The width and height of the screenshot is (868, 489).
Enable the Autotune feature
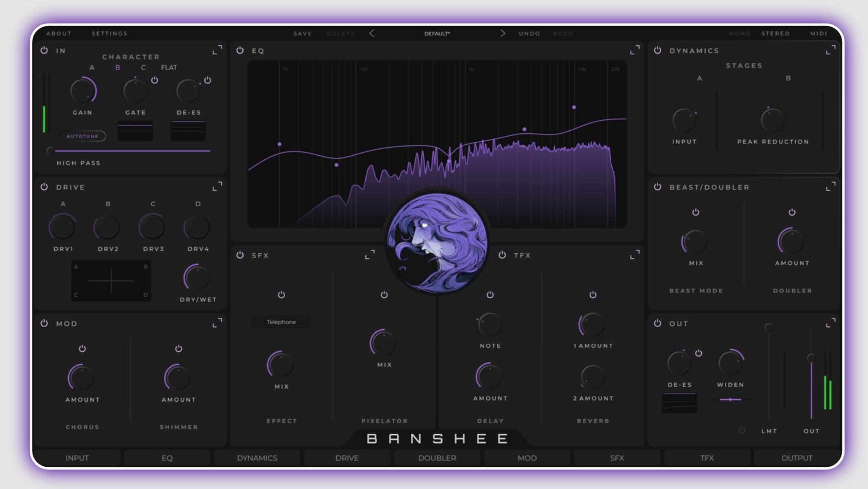click(x=83, y=136)
